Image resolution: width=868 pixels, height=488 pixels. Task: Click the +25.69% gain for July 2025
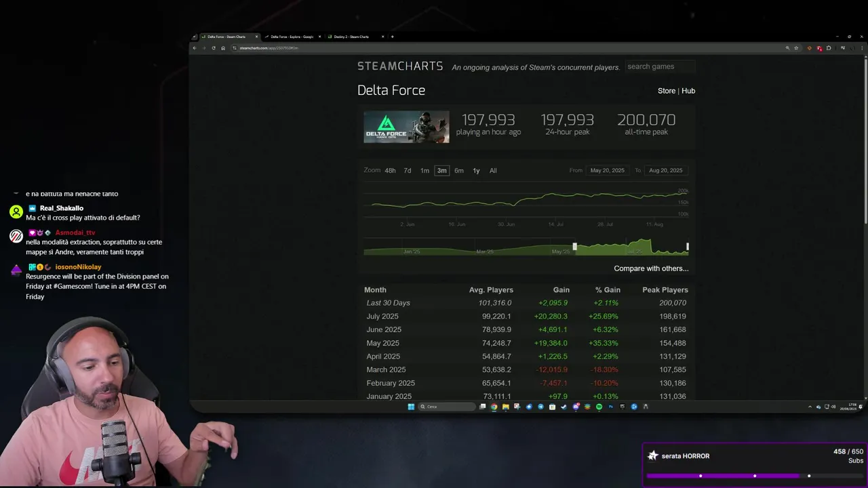click(605, 317)
